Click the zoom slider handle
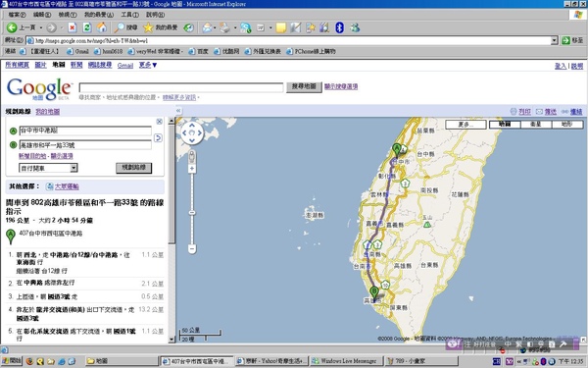 point(192,213)
